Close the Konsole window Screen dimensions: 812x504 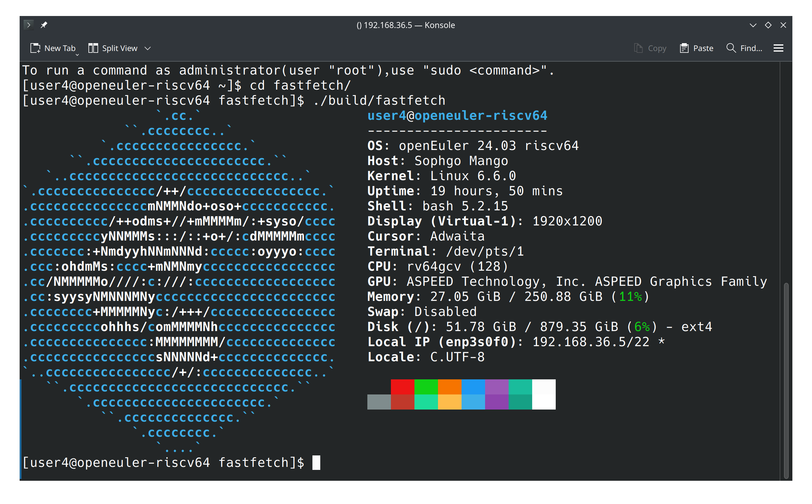pyautogui.click(x=783, y=25)
